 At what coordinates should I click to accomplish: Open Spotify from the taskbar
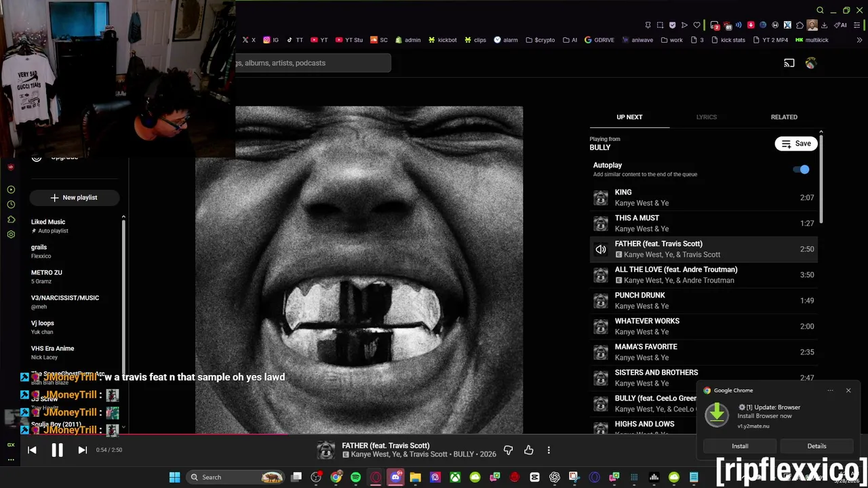point(355,477)
